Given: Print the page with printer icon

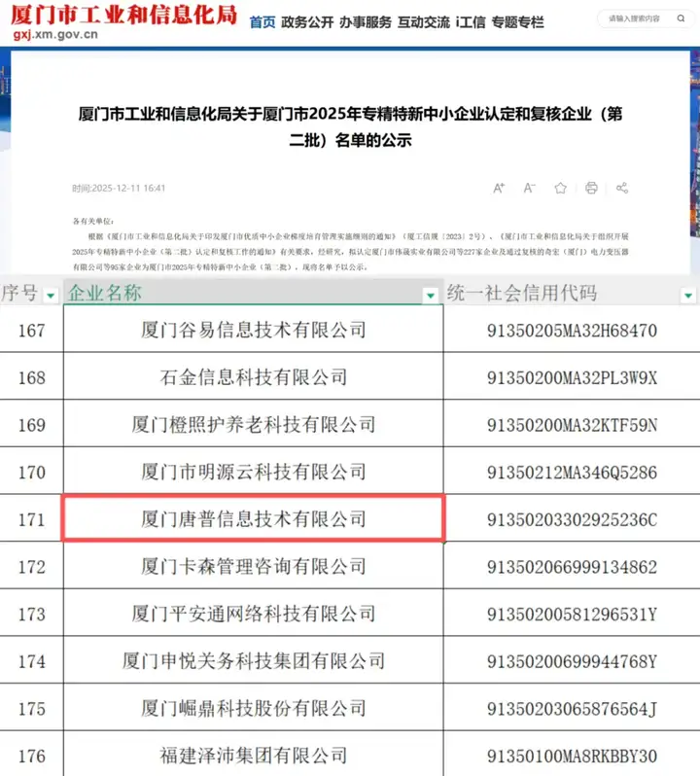Looking at the screenshot, I should point(591,188).
